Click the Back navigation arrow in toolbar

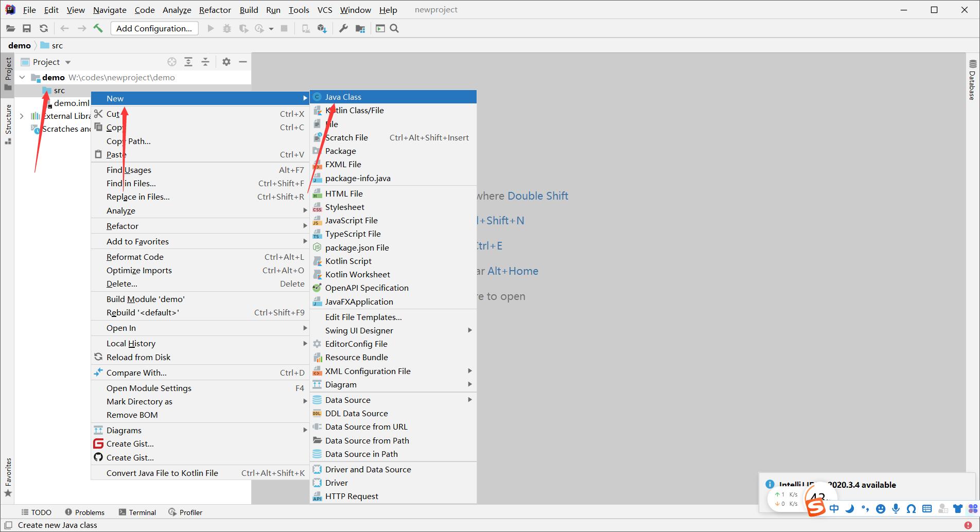pyautogui.click(x=64, y=29)
